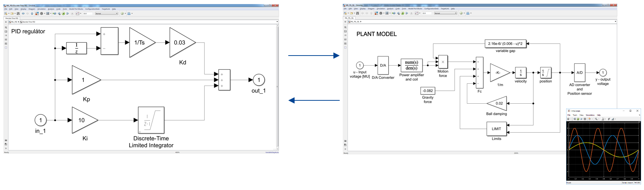Image resolution: width=644 pixels, height=190 pixels.
Task: Expand Open arrow in MIL_PID toolbar
Action: click(x=15, y=13)
